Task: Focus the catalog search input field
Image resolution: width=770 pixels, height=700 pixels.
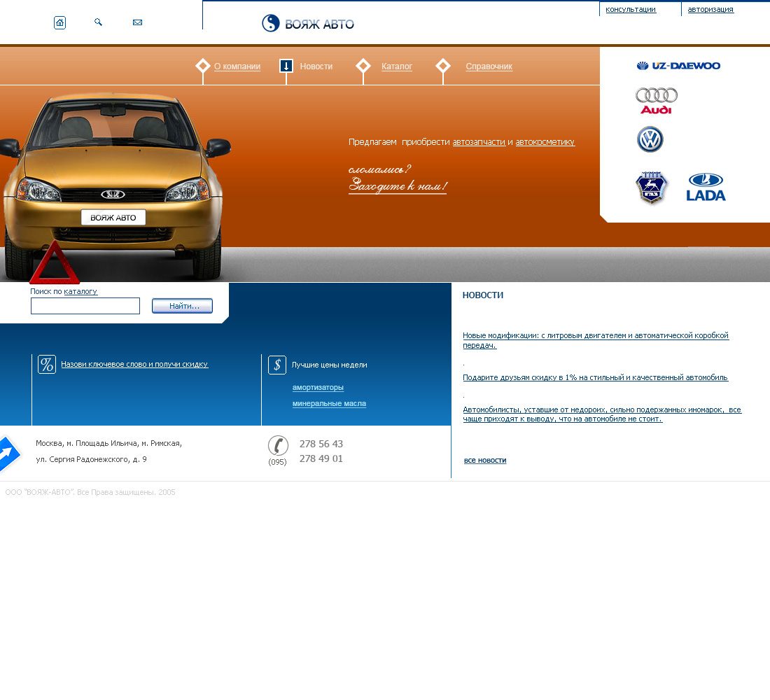Action: [85, 306]
